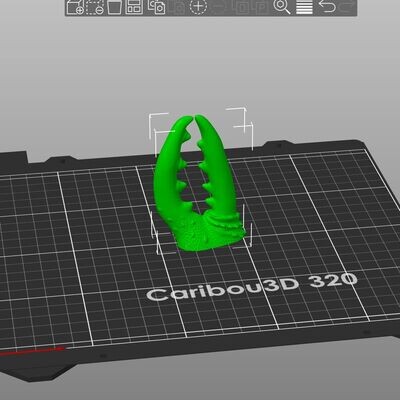
Task: Click the red strip on bed edge
Action: (x=32, y=351)
